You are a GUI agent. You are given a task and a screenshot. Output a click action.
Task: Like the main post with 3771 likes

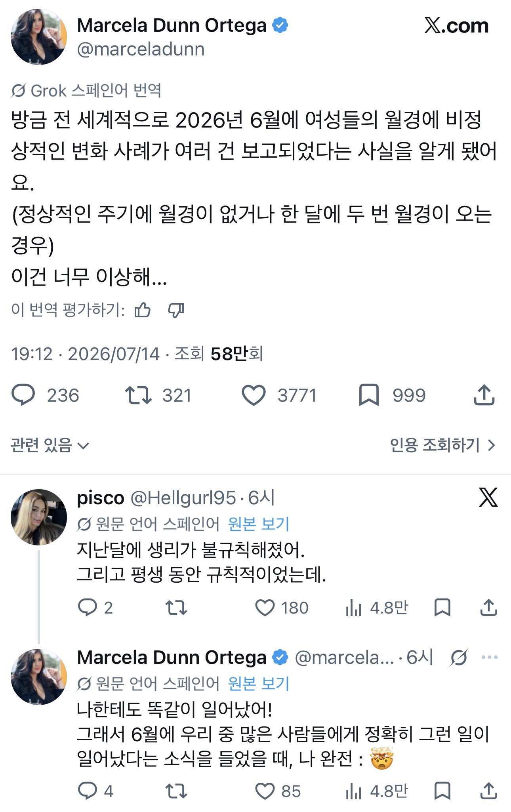pyautogui.click(x=254, y=395)
